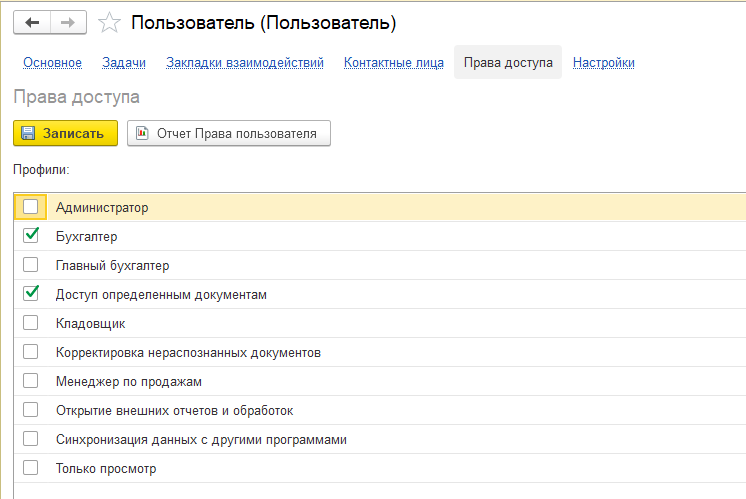Image resolution: width=746 pixels, height=499 pixels.
Task: Click the forward navigation arrow
Action: click(68, 22)
